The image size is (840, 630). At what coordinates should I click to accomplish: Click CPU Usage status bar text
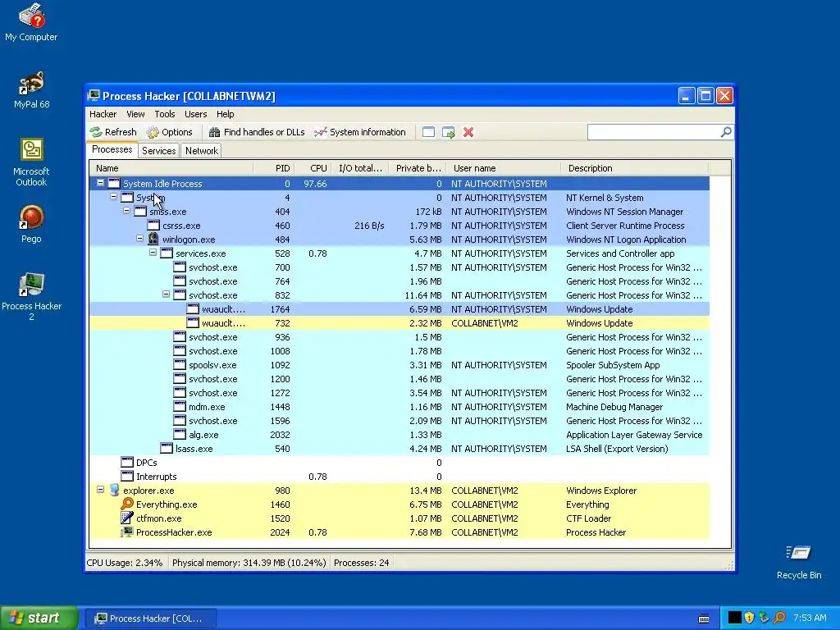[x=125, y=563]
